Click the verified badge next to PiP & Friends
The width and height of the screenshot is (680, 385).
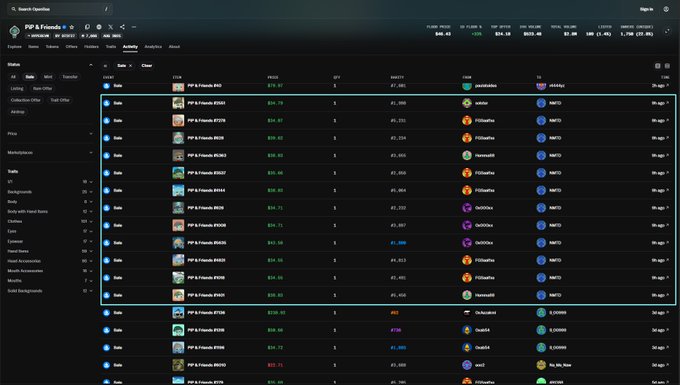coord(64,27)
